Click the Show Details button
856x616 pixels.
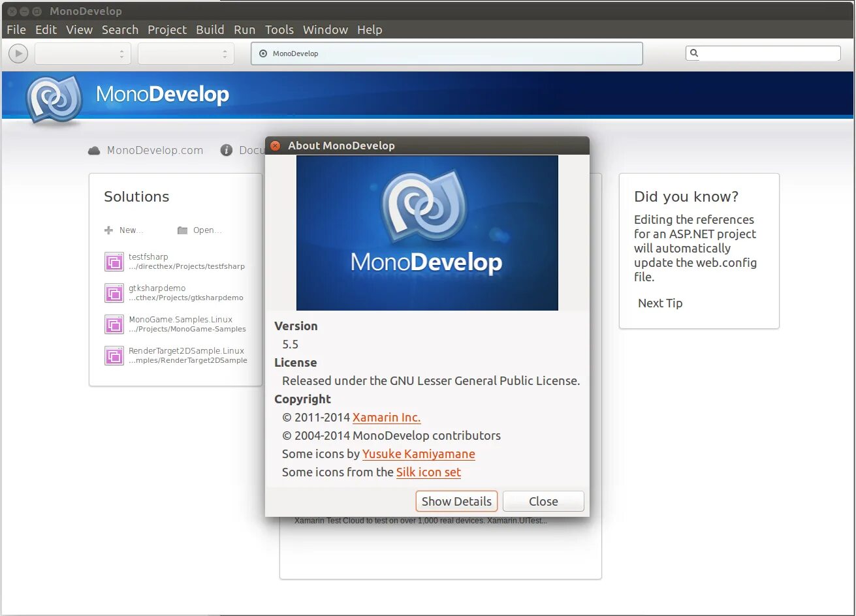point(456,501)
